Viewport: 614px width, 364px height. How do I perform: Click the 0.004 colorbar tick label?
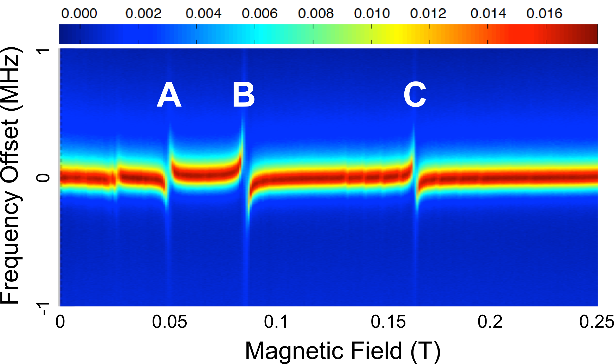click(203, 14)
